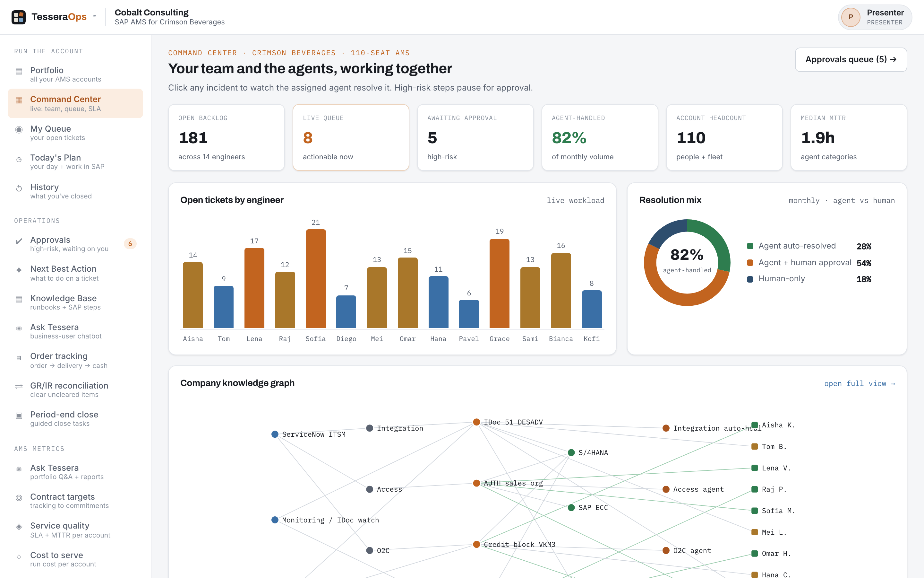Click the ServiceNow ITSM graph node
Screen dimensions: 924x578
275,434
